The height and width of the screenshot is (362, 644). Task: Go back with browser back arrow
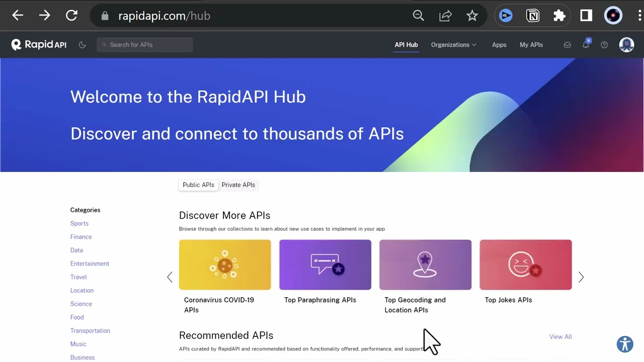(x=18, y=16)
